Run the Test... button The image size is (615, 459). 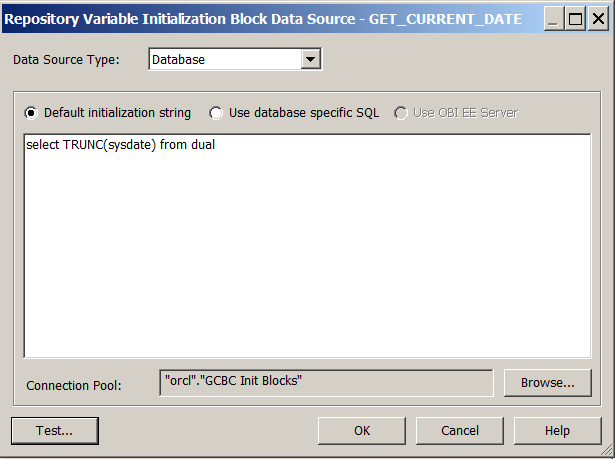(55, 431)
